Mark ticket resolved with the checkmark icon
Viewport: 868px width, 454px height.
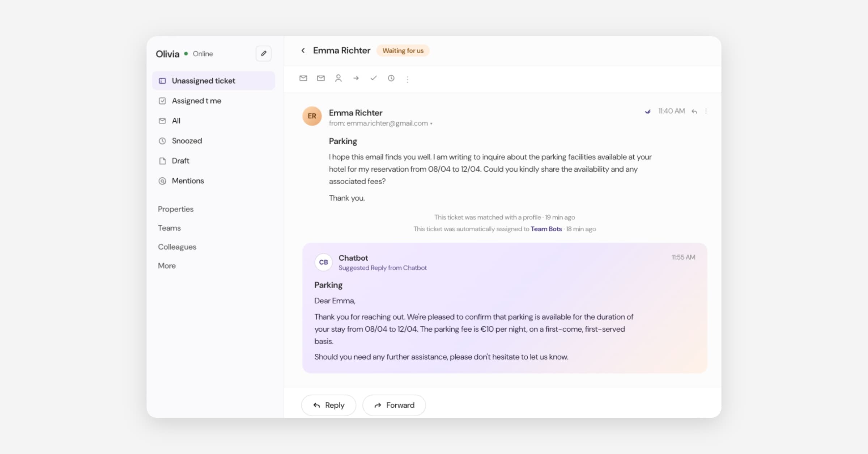point(374,78)
